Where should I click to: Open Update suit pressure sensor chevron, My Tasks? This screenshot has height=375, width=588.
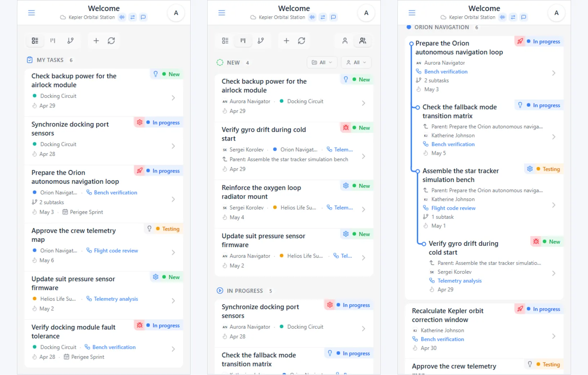[173, 301]
